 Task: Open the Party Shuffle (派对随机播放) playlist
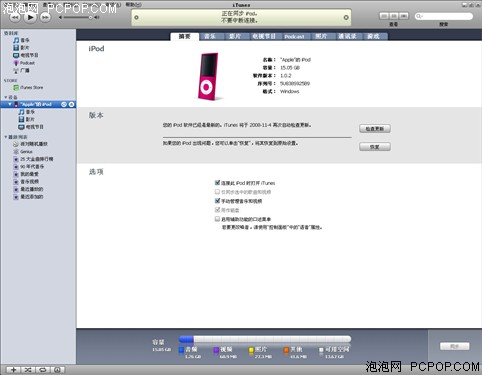coord(30,144)
